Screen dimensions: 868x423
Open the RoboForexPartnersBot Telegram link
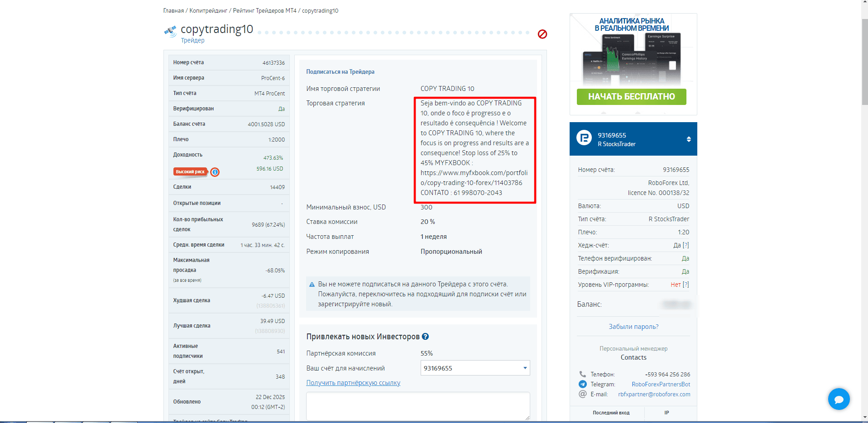(661, 385)
